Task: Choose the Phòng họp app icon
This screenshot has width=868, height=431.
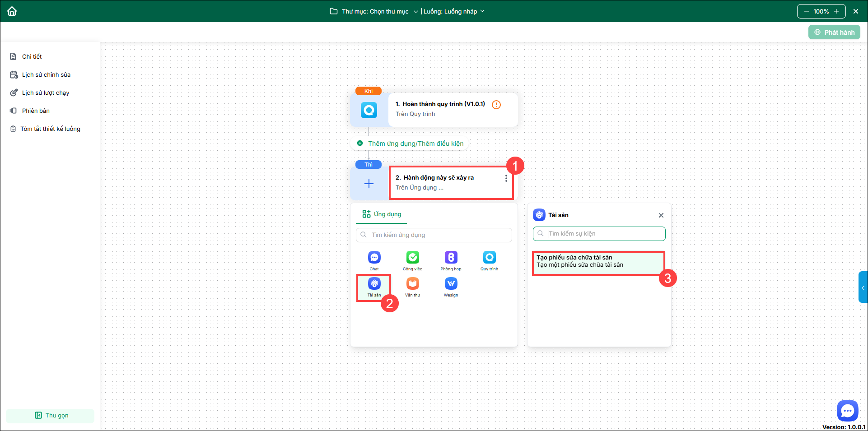Action: coord(451,258)
